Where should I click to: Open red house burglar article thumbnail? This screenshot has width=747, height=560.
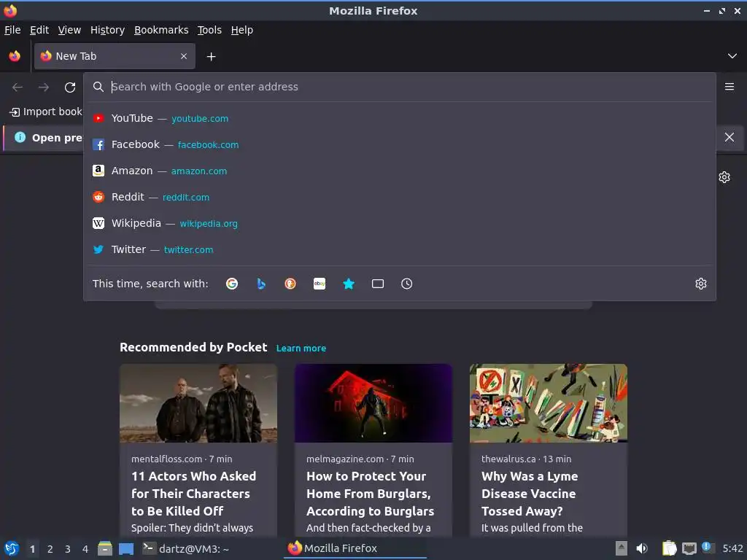point(373,403)
